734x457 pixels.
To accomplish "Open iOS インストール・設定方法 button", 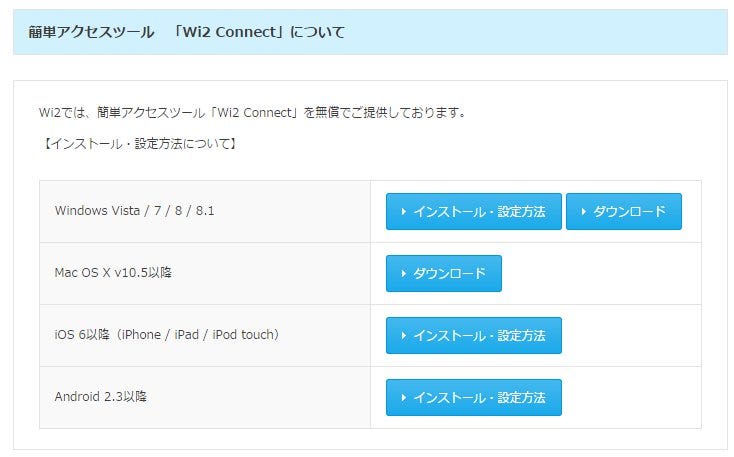I will [473, 336].
